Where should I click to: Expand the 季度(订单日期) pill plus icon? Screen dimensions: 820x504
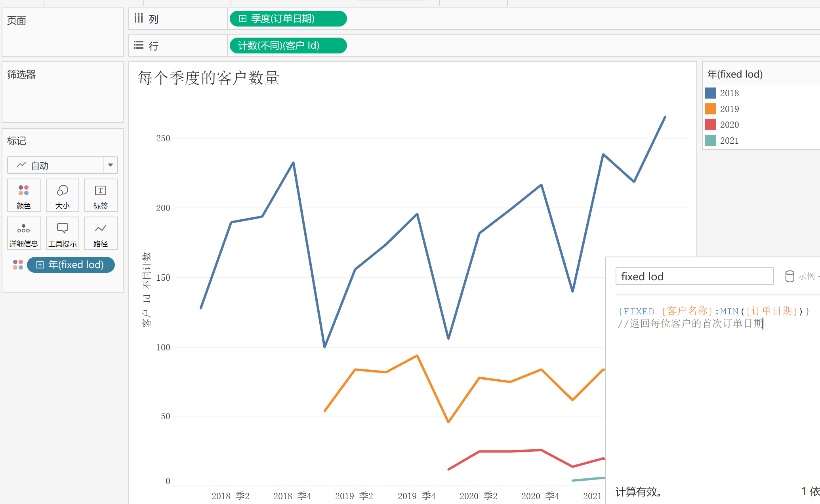[243, 19]
